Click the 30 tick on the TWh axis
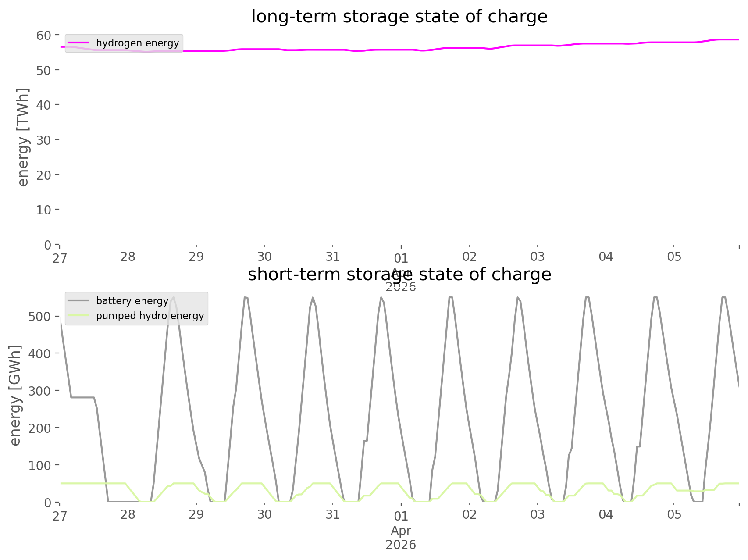 (x=44, y=140)
